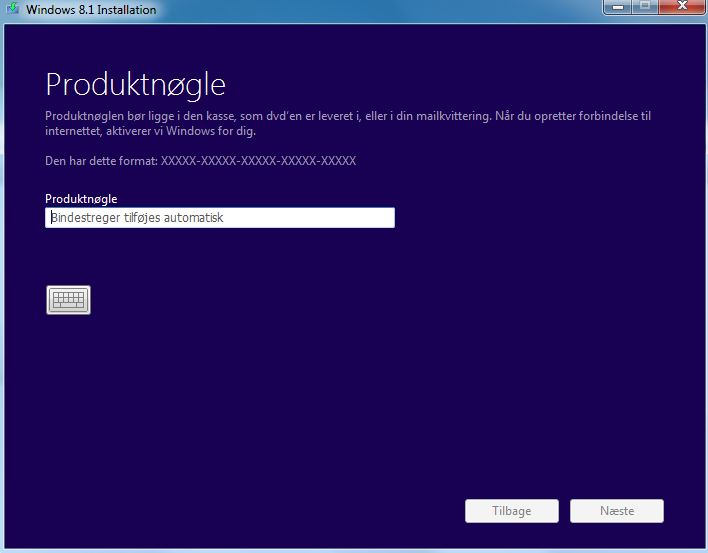The width and height of the screenshot is (708, 553).
Task: Minimize the Windows 8.1 Installation window
Action: point(617,7)
